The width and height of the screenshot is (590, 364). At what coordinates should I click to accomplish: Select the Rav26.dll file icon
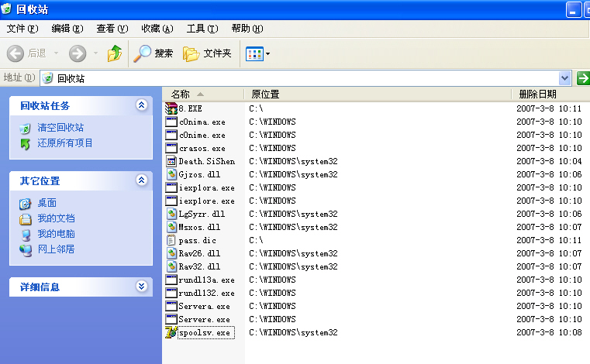tap(171, 253)
